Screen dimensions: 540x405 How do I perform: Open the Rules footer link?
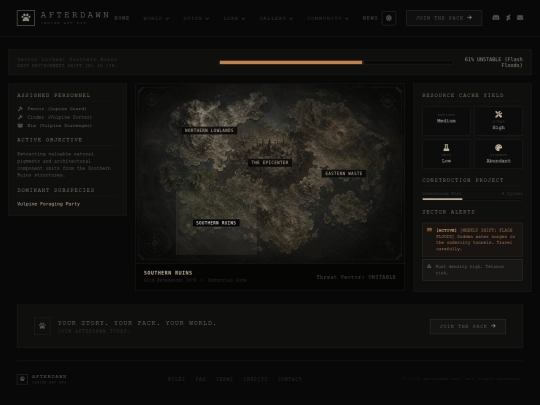point(176,379)
